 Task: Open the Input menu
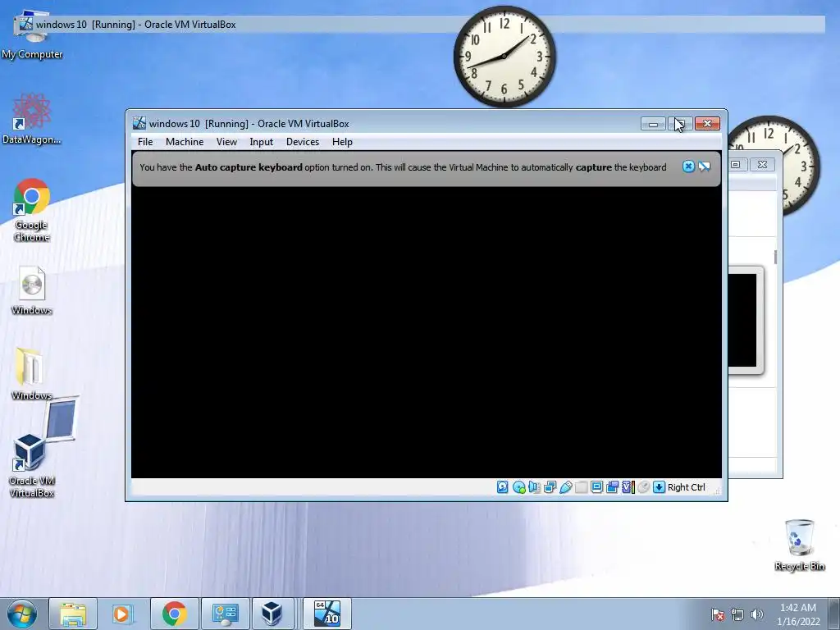point(262,142)
